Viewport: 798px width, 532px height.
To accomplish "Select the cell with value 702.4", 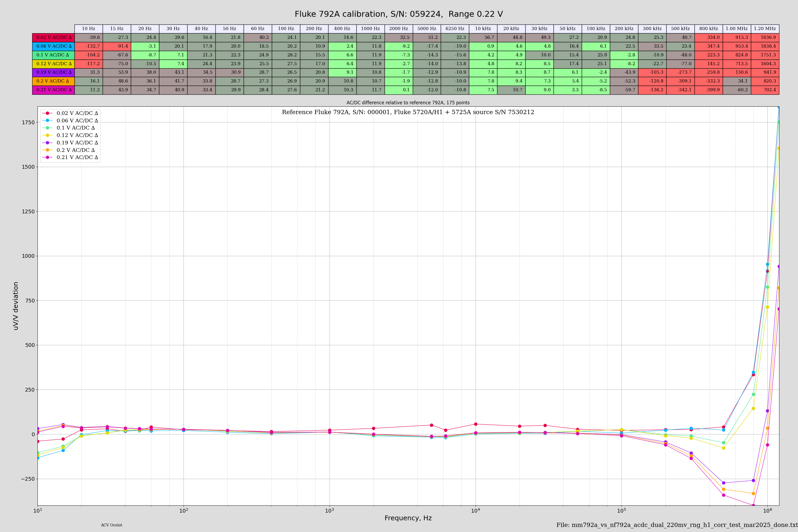I will click(x=765, y=90).
